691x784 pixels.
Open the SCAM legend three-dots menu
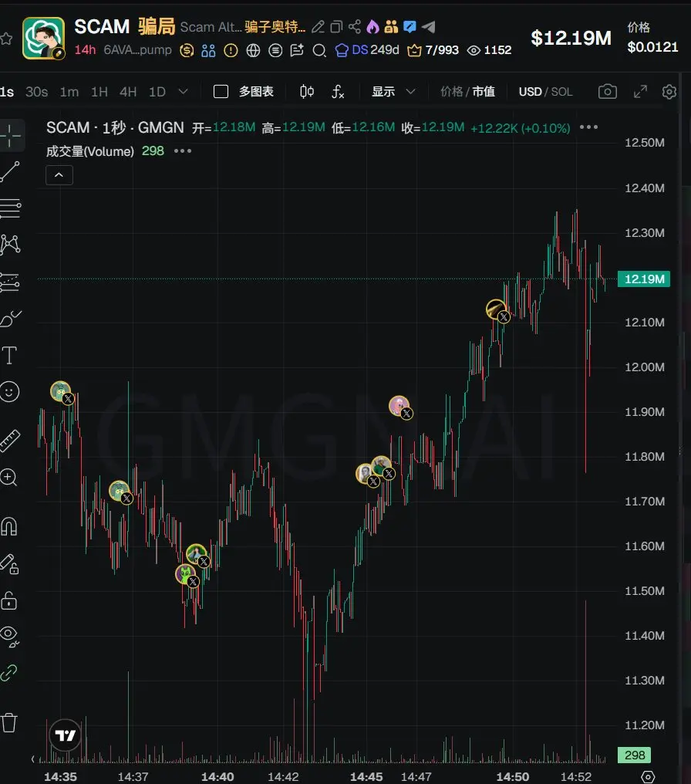tap(588, 127)
